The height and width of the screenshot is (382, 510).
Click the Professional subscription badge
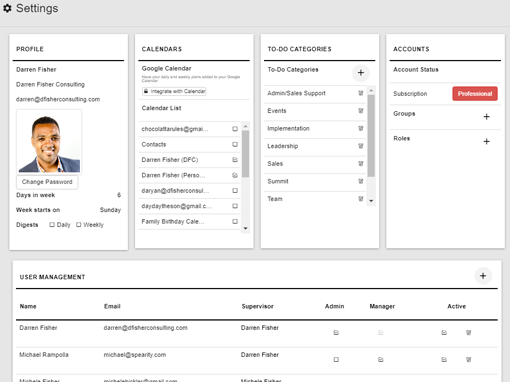click(475, 94)
